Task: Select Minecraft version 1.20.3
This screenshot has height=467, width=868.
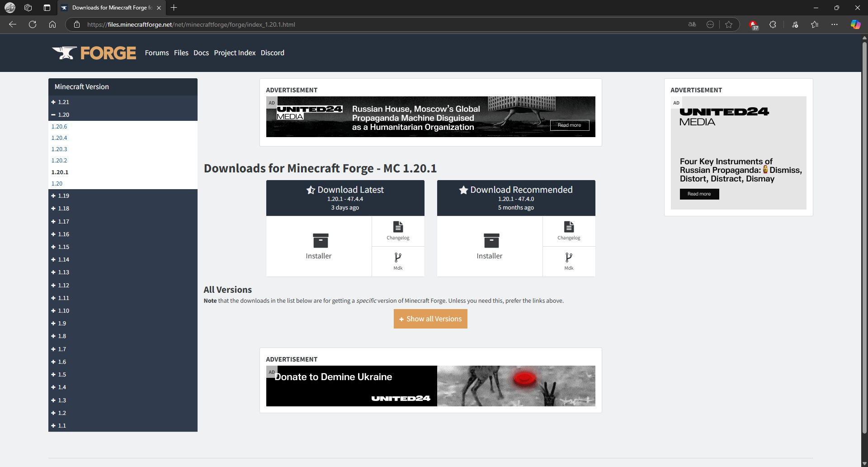Action: (x=59, y=149)
